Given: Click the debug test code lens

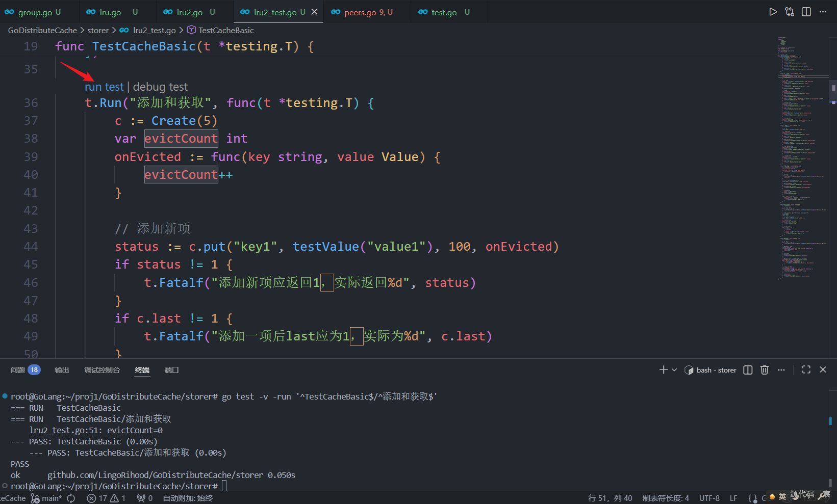Looking at the screenshot, I should (160, 87).
